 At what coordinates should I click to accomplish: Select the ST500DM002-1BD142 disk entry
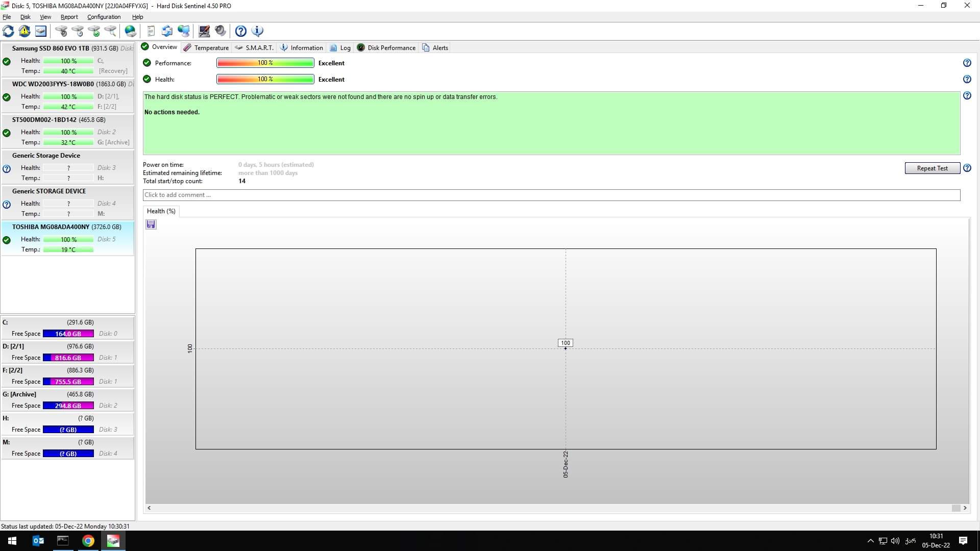point(44,120)
